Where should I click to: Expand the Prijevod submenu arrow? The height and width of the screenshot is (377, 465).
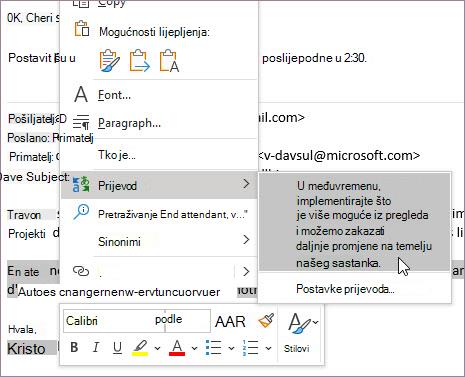[246, 184]
